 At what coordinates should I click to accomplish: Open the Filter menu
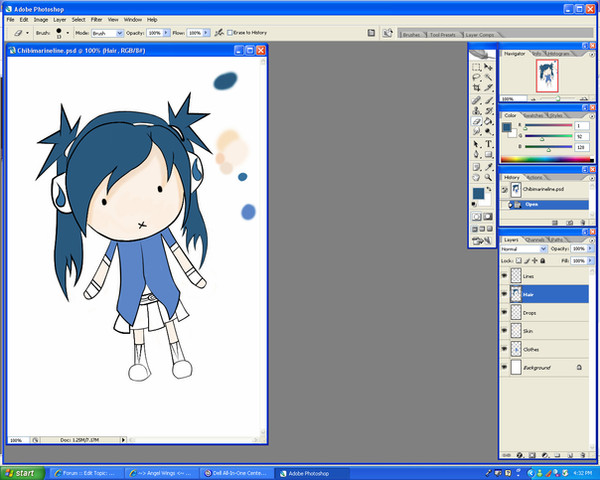click(x=96, y=20)
